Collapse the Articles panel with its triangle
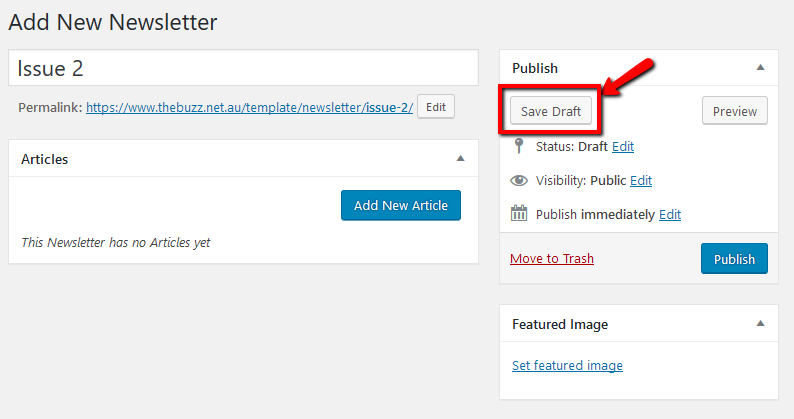The image size is (794, 419). click(x=460, y=158)
